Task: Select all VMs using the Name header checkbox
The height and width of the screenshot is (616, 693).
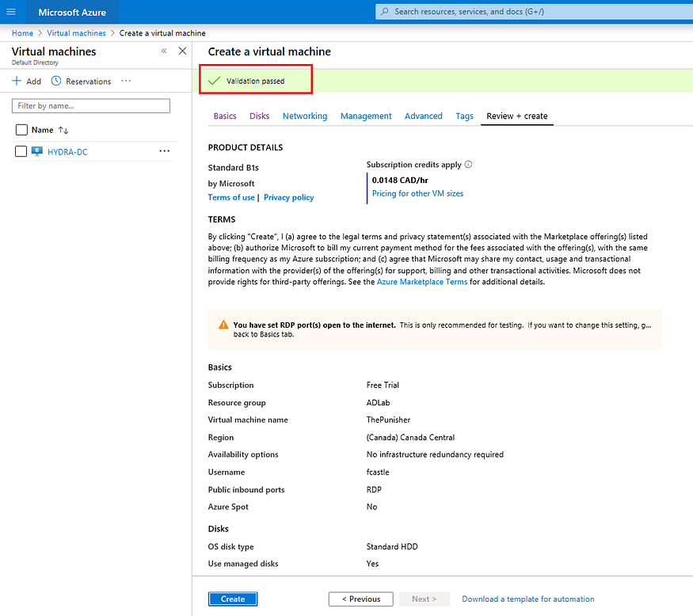Action: (20, 130)
